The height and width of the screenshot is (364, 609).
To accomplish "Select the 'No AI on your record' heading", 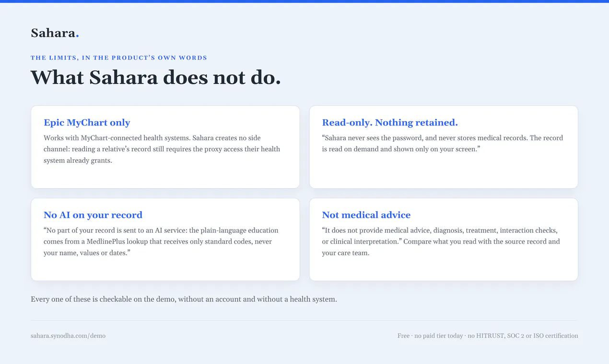I will point(93,215).
